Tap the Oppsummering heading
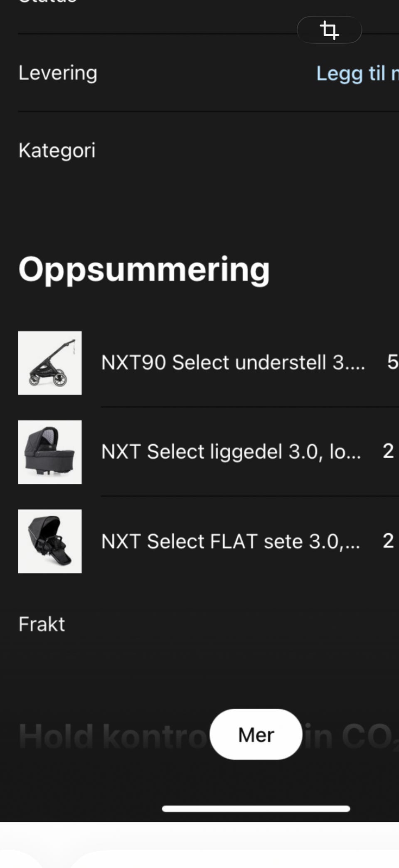The height and width of the screenshot is (868, 399). [x=144, y=270]
